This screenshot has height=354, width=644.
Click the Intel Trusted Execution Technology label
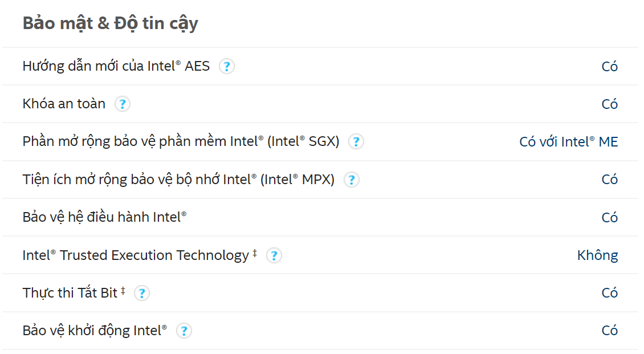click(140, 255)
